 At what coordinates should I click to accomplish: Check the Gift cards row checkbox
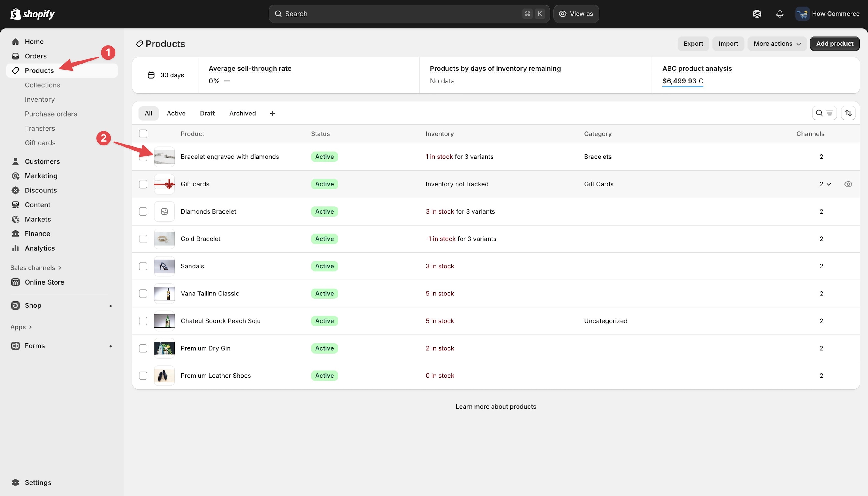coord(143,184)
